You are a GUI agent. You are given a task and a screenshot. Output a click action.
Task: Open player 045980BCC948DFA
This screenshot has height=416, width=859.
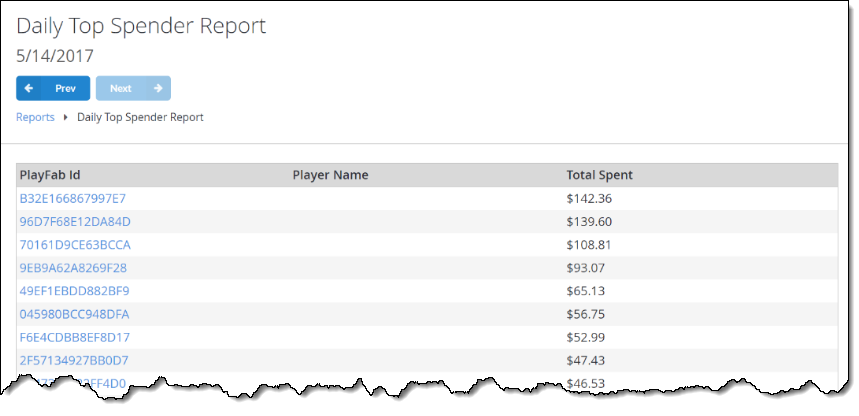75,315
